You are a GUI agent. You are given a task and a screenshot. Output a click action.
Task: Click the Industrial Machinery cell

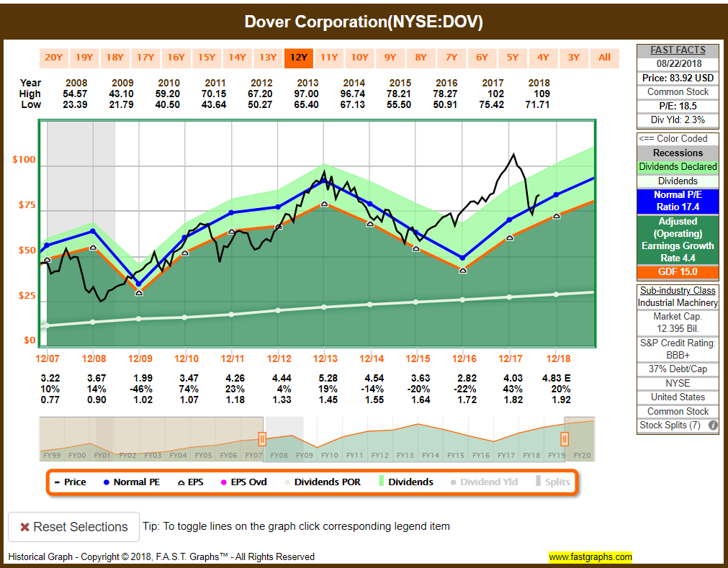tap(678, 303)
